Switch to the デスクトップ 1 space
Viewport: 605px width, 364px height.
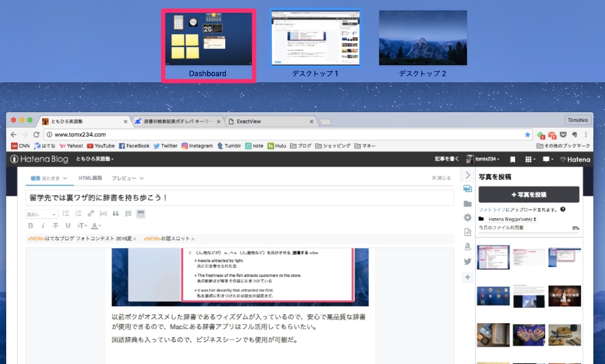click(x=316, y=37)
